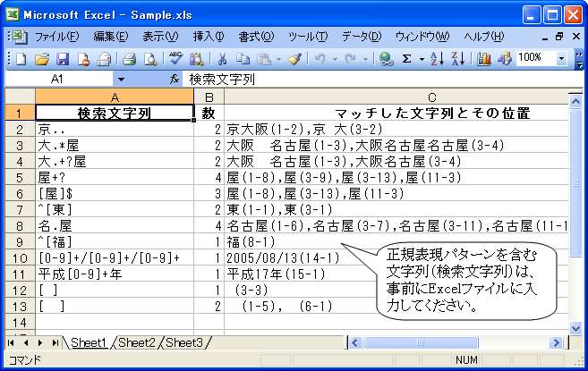Open the 編集 (Edit) menu
Viewport: 588px width, 371px height.
tap(110, 37)
